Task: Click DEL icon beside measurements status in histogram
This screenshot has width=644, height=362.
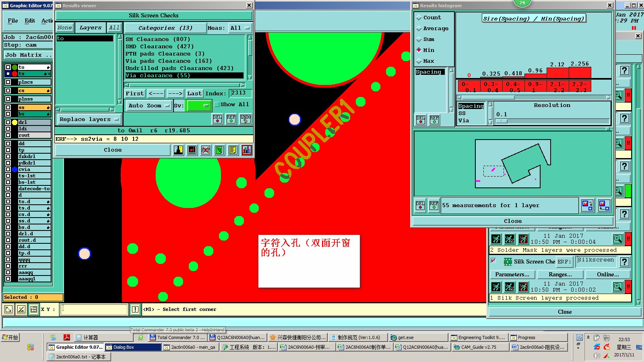Action: click(420, 206)
